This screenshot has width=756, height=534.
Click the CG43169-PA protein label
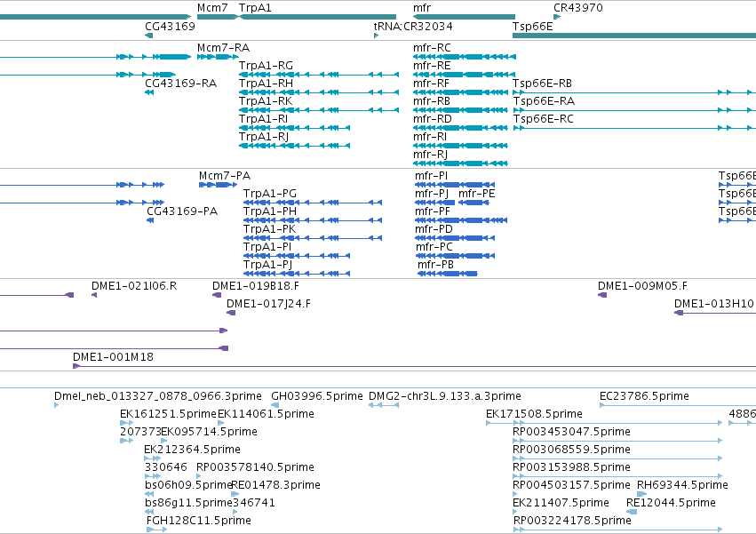point(182,211)
